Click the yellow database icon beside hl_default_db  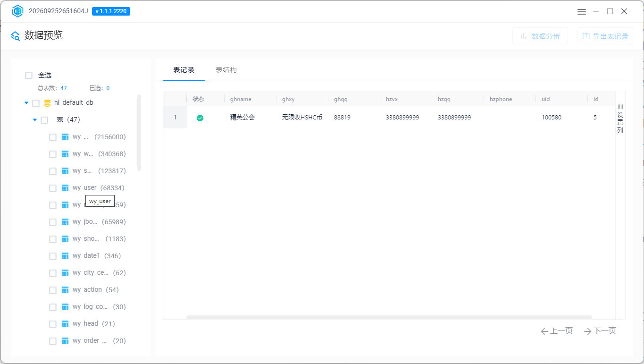point(47,103)
